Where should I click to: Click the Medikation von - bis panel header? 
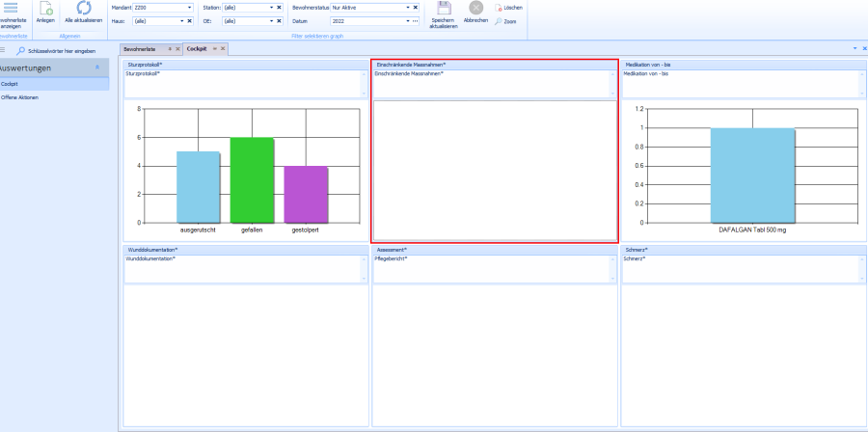point(744,65)
